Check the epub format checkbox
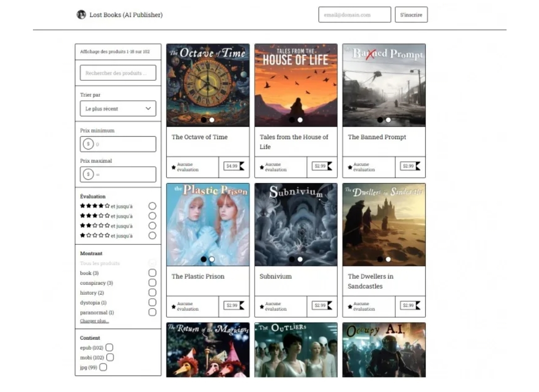This screenshot has width=539, height=392. (x=109, y=348)
